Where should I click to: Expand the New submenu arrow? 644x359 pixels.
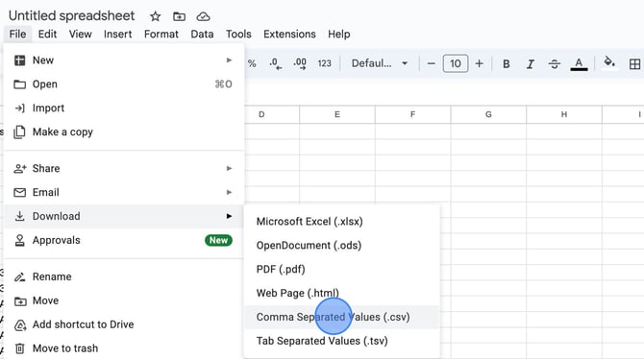(229, 60)
